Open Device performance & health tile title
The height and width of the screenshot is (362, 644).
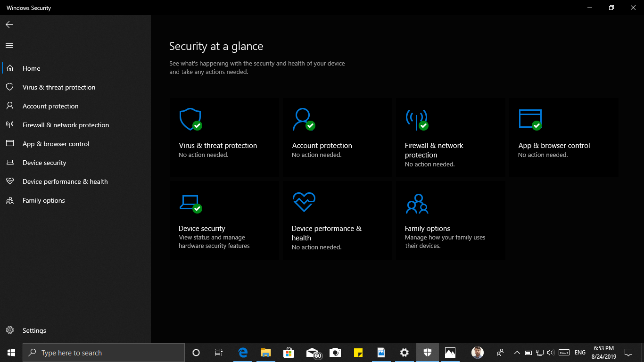point(327,233)
